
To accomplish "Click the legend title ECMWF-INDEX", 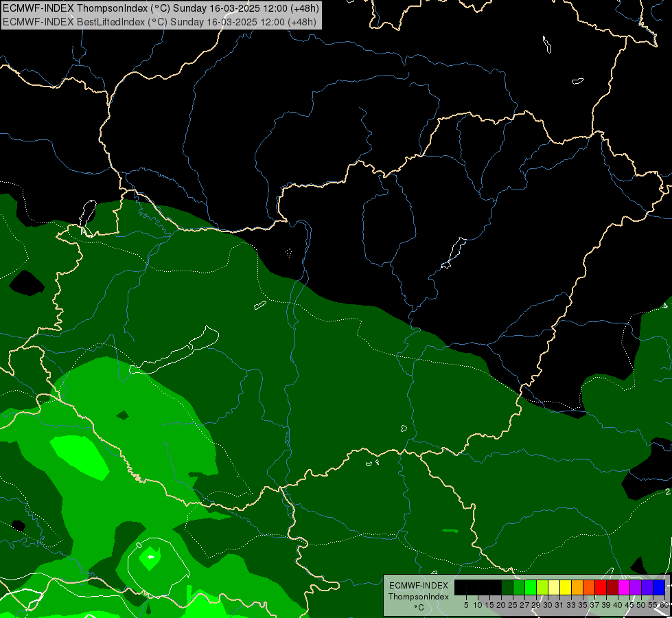I will point(419,586).
